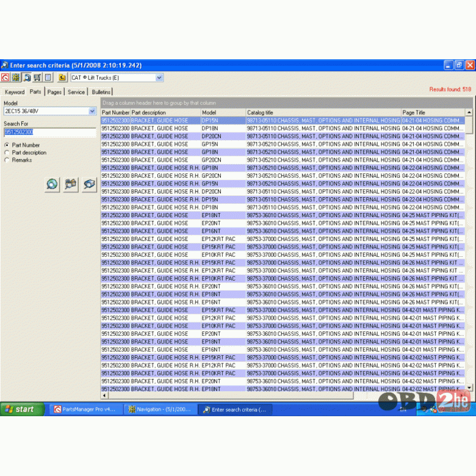Select model cell DP18N, BRACKET, GUIDE HOSE row
The height and width of the screenshot is (476, 476).
point(223,128)
